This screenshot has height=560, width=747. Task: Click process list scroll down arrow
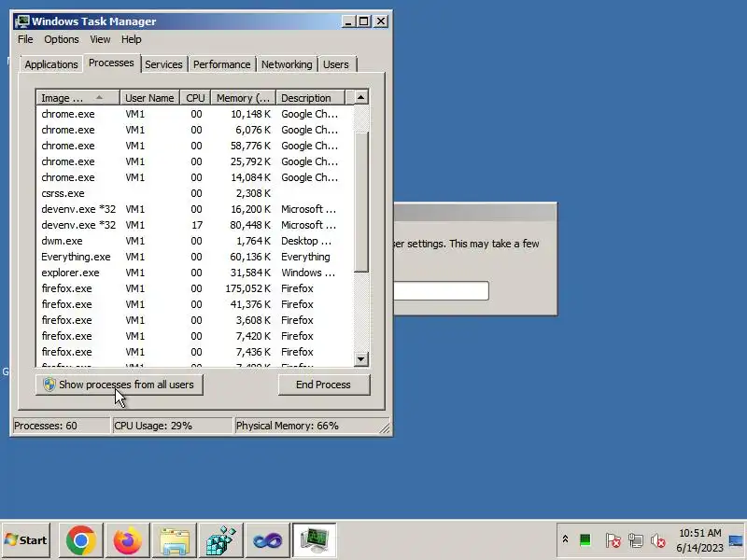[361, 359]
